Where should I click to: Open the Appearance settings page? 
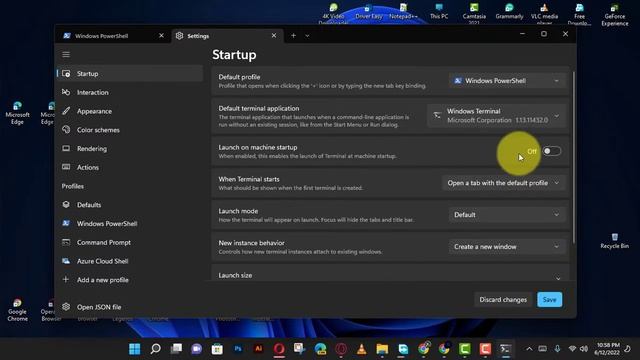click(x=130, y=111)
